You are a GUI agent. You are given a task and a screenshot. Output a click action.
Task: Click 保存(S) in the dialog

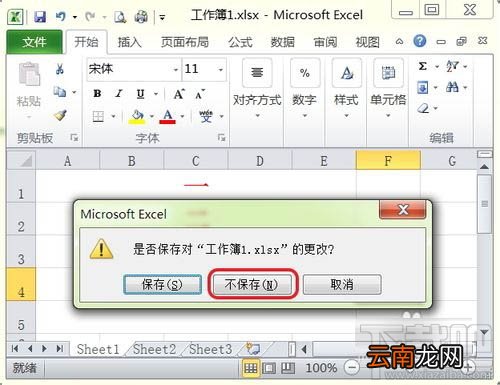point(162,285)
